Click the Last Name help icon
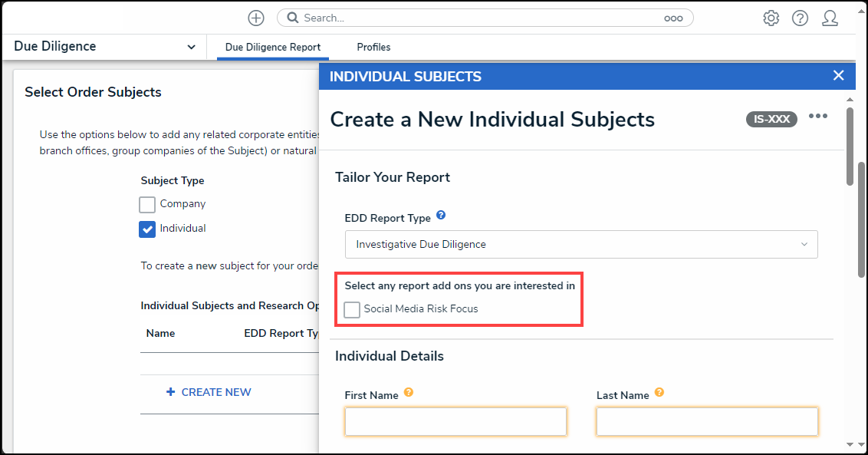 pyautogui.click(x=659, y=392)
